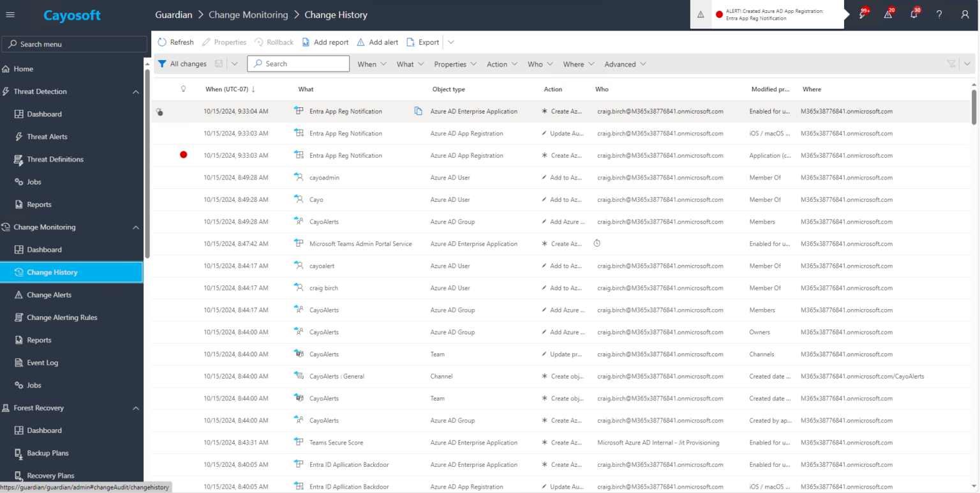Click the Add report toolbar button
Image resolution: width=980 pixels, height=493 pixels.
[325, 42]
